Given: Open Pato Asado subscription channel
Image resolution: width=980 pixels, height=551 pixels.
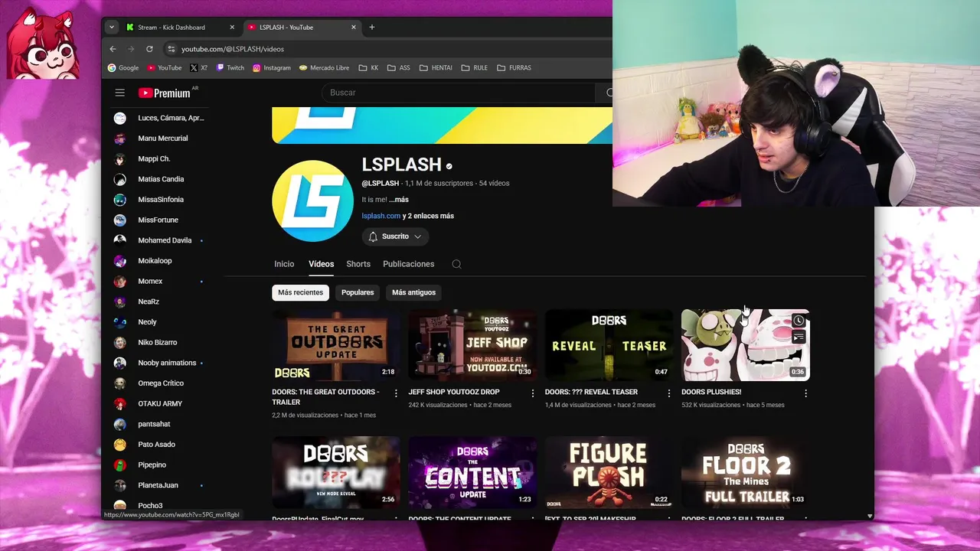Looking at the screenshot, I should [158, 445].
